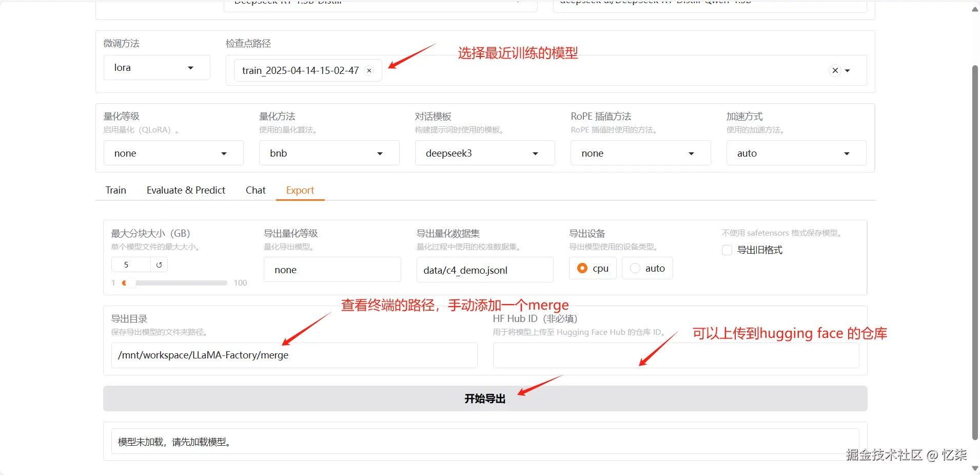Click the 导出目录 path input field
Viewport: 980px width, 475px height.
click(x=294, y=355)
